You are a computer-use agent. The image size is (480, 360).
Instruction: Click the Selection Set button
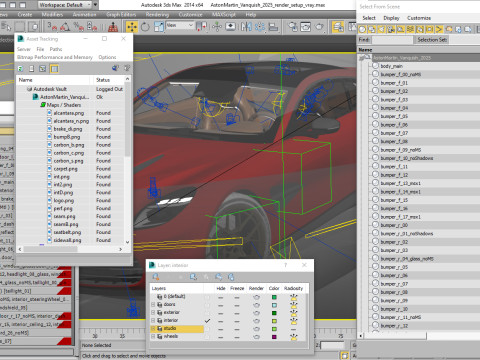432,40
